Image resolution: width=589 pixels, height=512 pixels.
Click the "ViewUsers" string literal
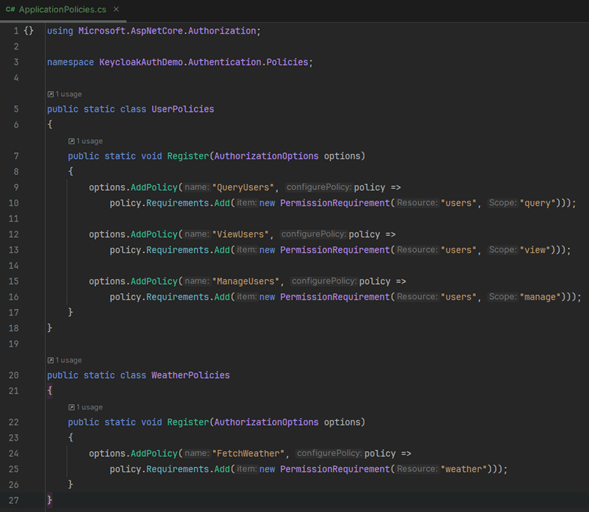tap(240, 234)
